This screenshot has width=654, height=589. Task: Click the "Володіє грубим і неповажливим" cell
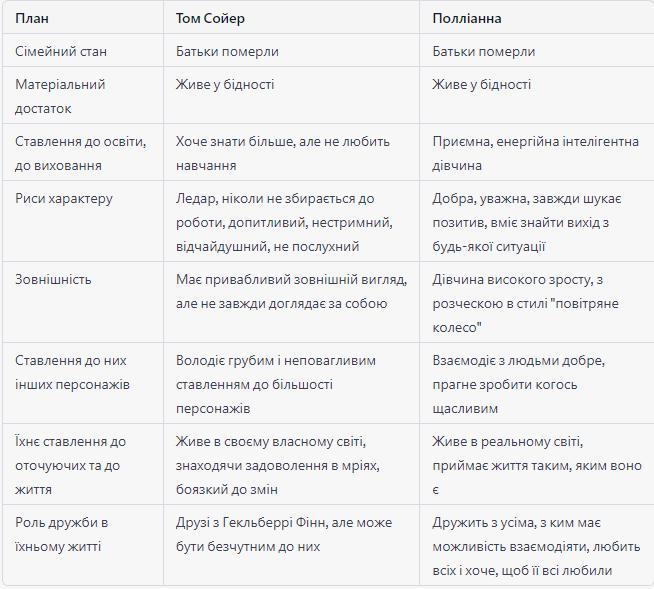(x=276, y=384)
